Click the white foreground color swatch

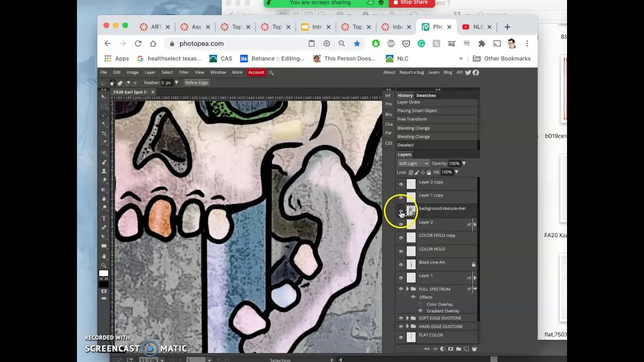pyautogui.click(x=104, y=274)
